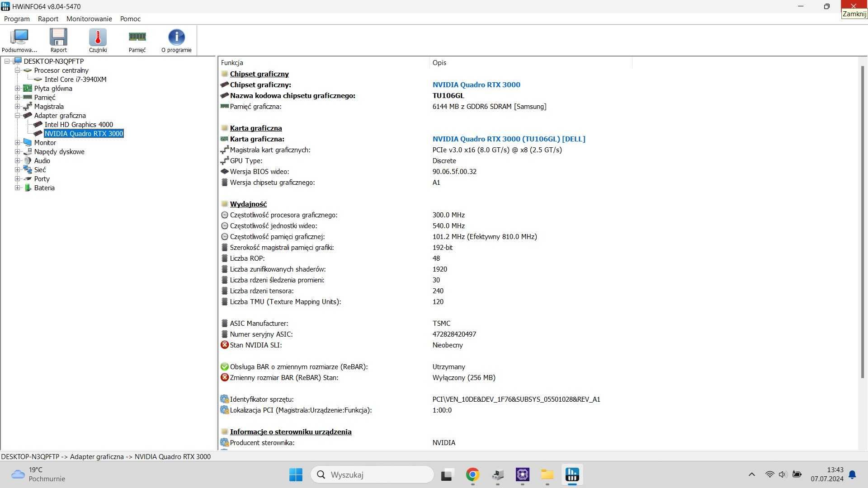Open the Raport menu
This screenshot has height=488, width=868.
tap(48, 19)
